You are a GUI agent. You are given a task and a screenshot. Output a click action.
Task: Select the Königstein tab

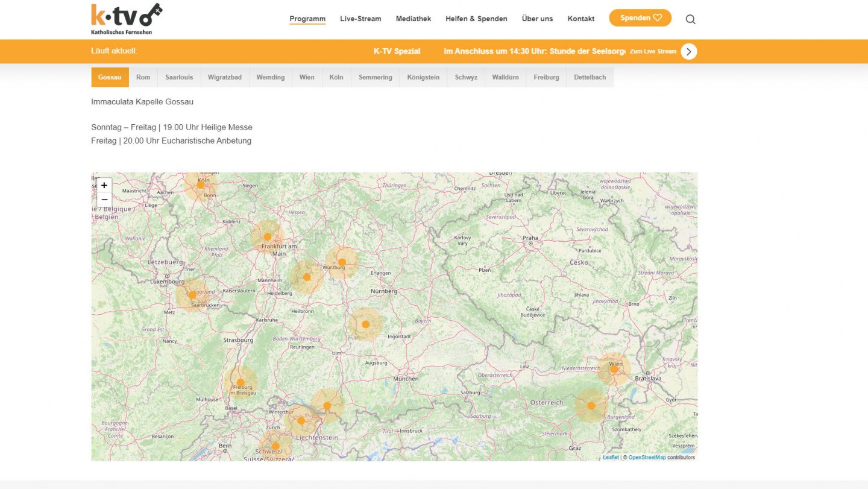click(x=423, y=77)
